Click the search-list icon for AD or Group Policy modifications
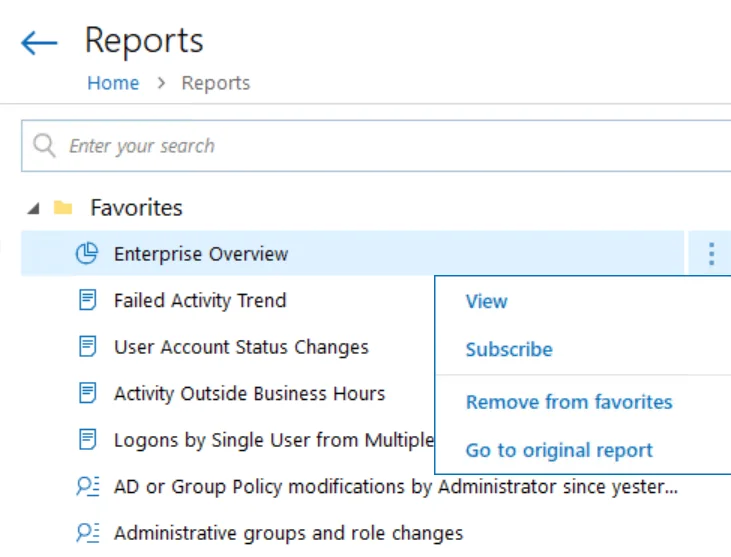This screenshot has height=557, width=731. [x=88, y=486]
